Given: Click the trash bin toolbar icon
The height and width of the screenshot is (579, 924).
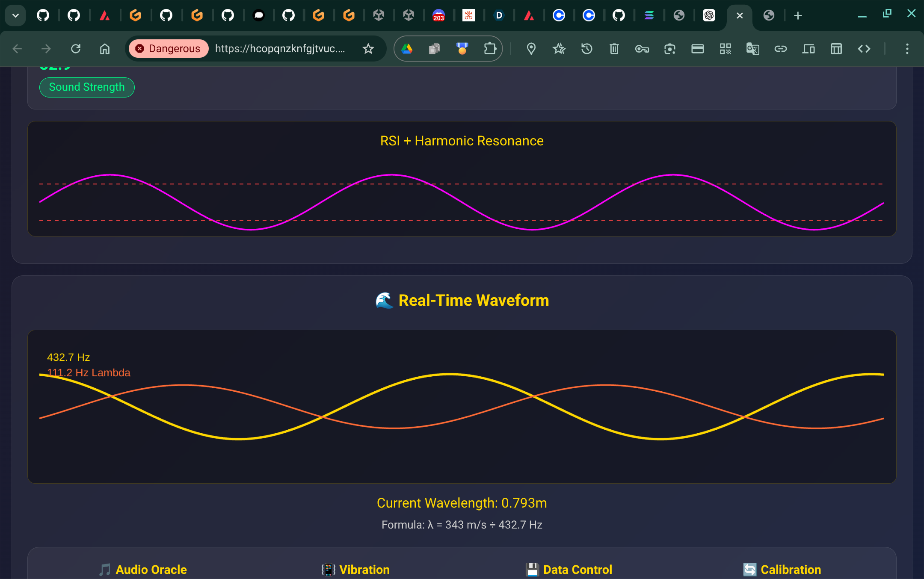Looking at the screenshot, I should click(614, 49).
